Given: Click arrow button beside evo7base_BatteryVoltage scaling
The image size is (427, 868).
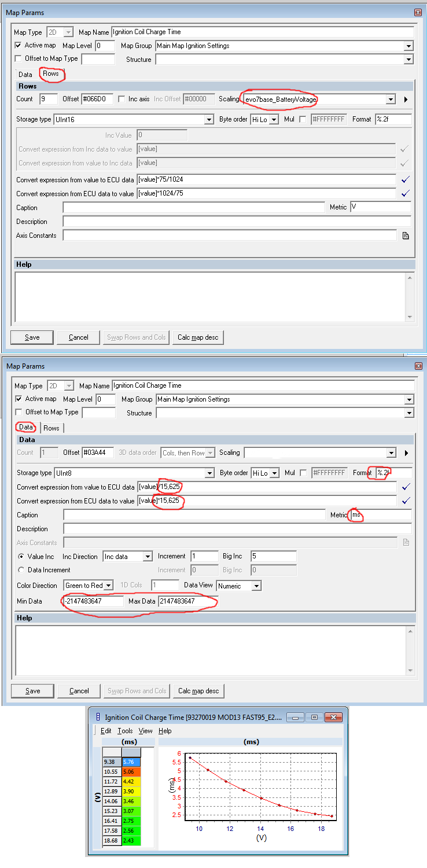Looking at the screenshot, I should click(406, 100).
